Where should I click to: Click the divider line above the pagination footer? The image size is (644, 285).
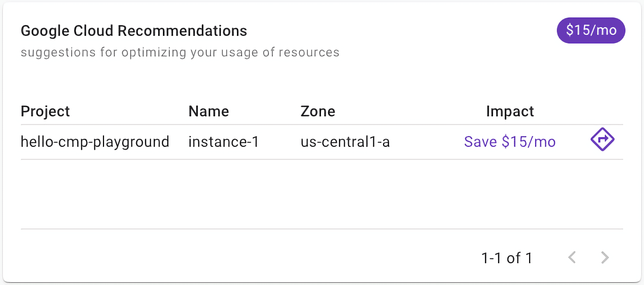click(321, 229)
